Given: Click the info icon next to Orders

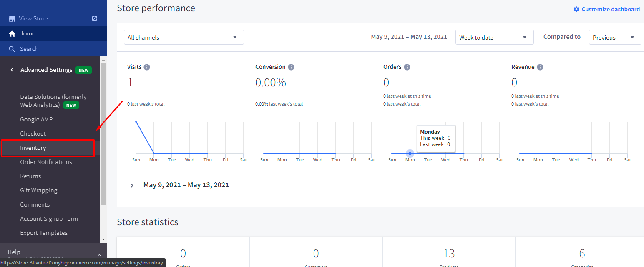Looking at the screenshot, I should tap(407, 67).
